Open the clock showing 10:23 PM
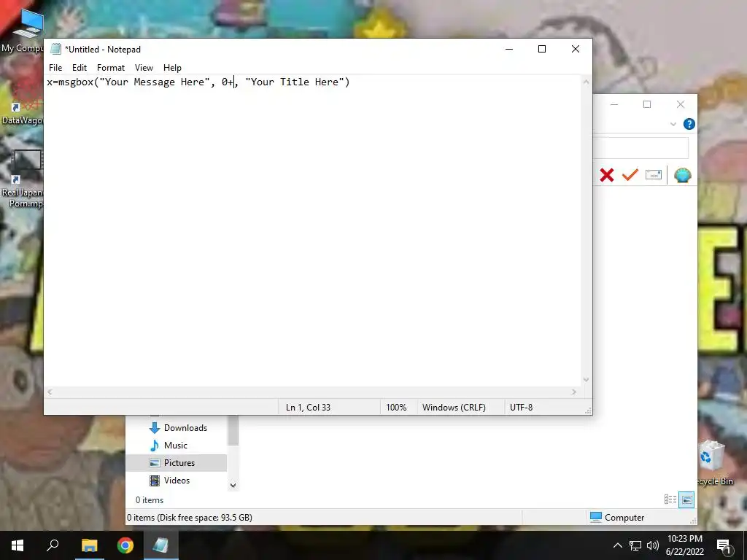 pyautogui.click(x=684, y=545)
